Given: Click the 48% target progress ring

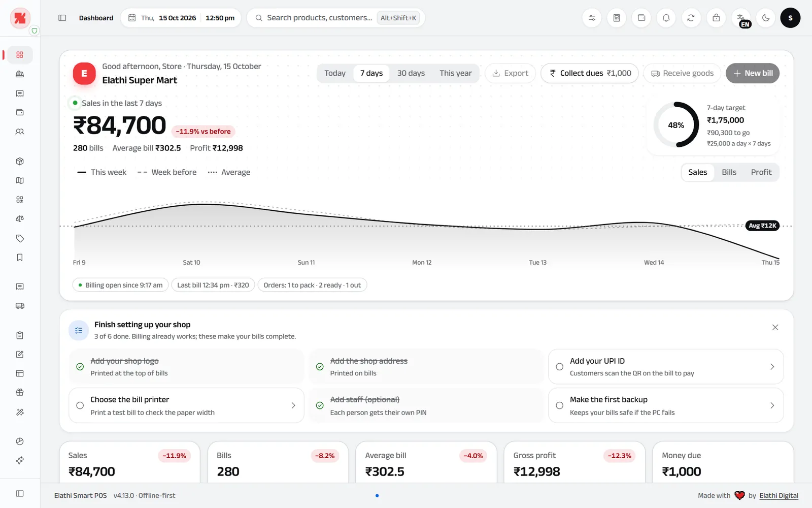Looking at the screenshot, I should tap(676, 125).
